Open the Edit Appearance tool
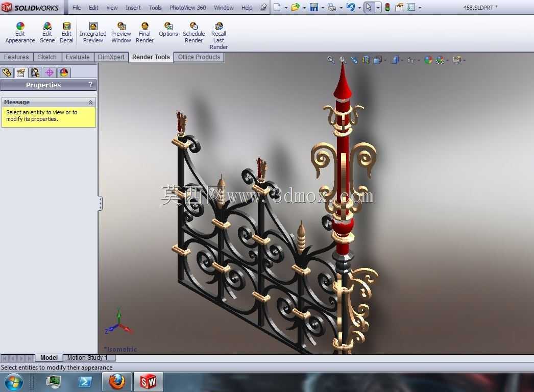Image resolution: width=534 pixels, height=392 pixels. coord(20,33)
